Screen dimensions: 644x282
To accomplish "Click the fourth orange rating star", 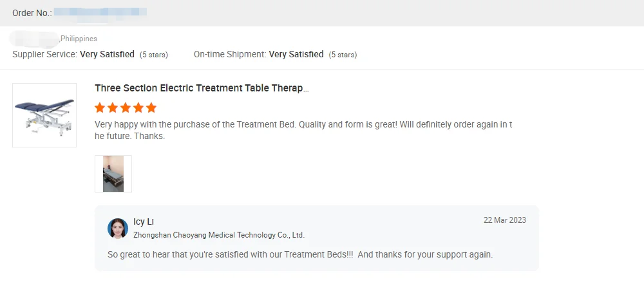I will point(138,108).
